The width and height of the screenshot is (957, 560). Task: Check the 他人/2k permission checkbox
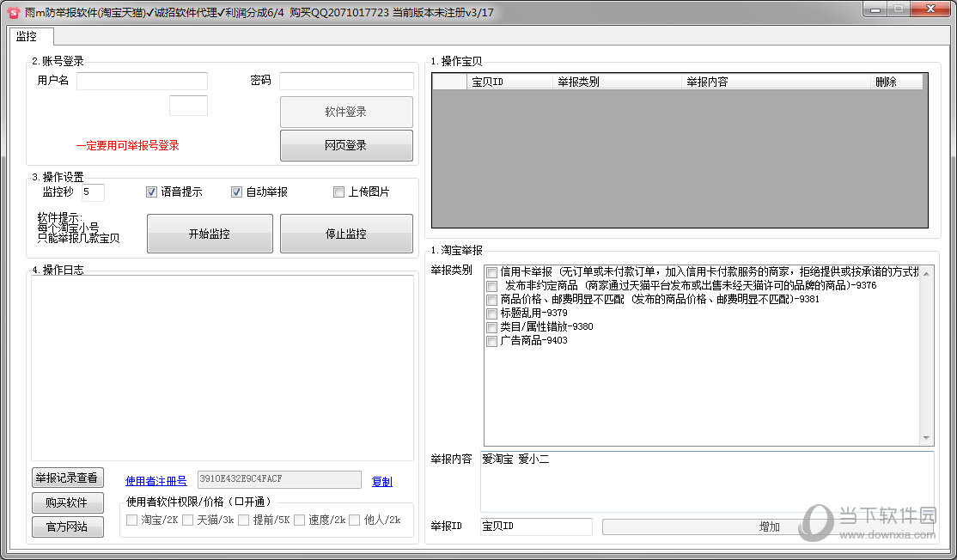click(355, 520)
